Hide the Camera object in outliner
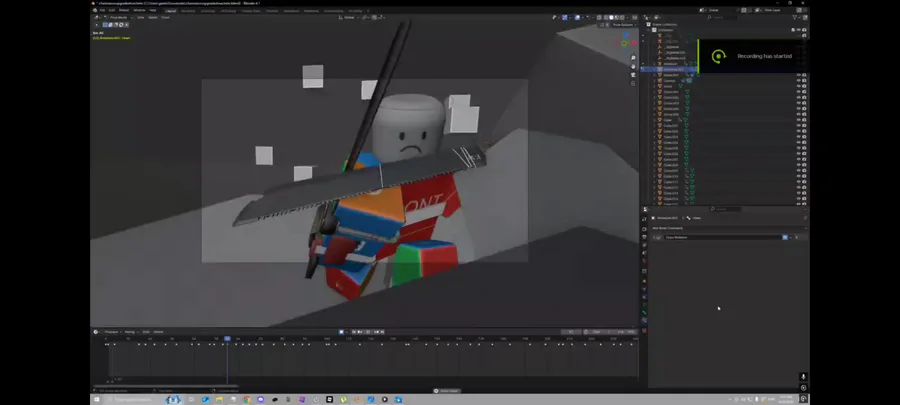The image size is (900, 405). pyautogui.click(x=798, y=81)
